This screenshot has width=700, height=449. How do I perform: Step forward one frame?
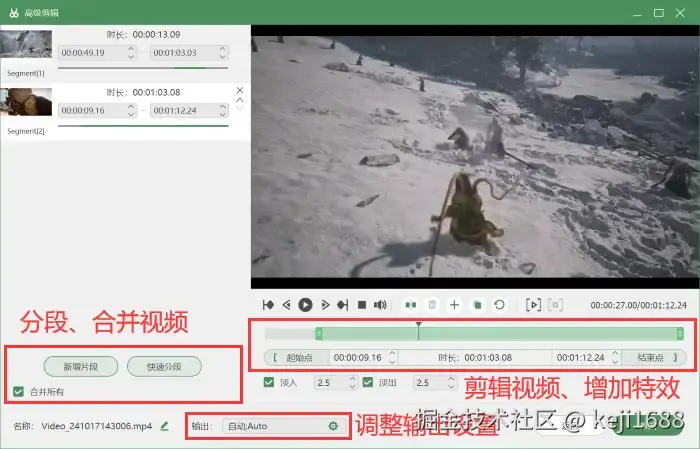(325, 305)
